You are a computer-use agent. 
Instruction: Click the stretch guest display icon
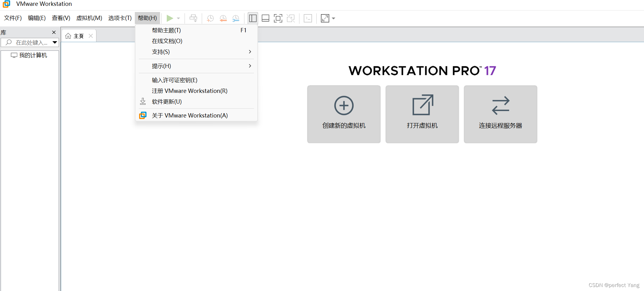[325, 18]
